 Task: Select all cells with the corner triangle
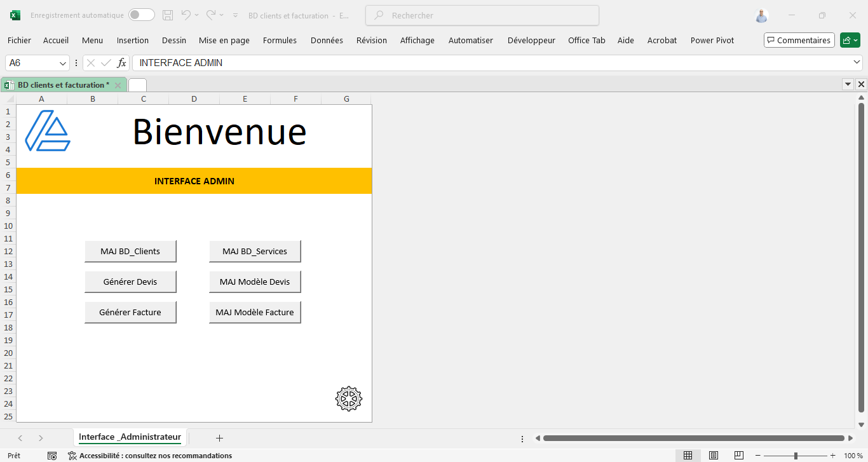pyautogui.click(x=10, y=99)
